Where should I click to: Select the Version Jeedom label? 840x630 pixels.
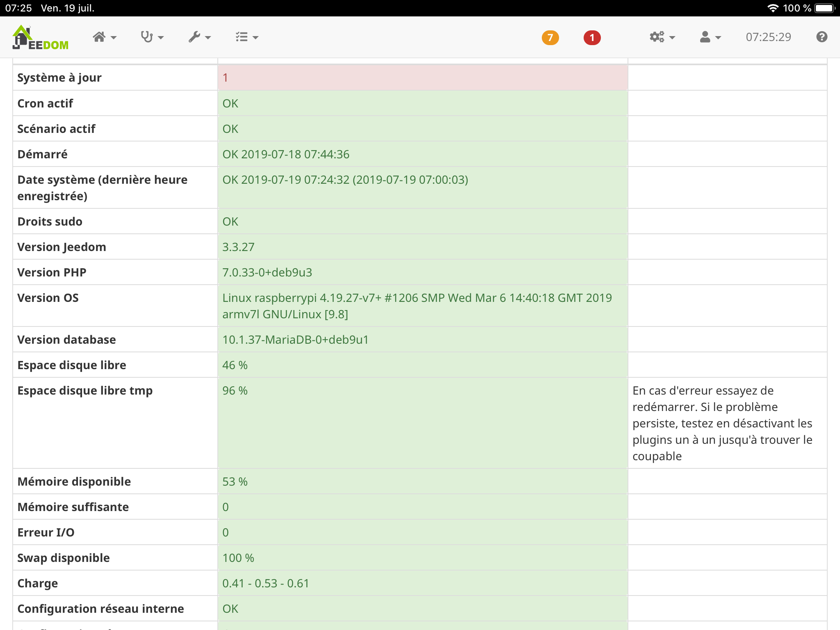[62, 247]
